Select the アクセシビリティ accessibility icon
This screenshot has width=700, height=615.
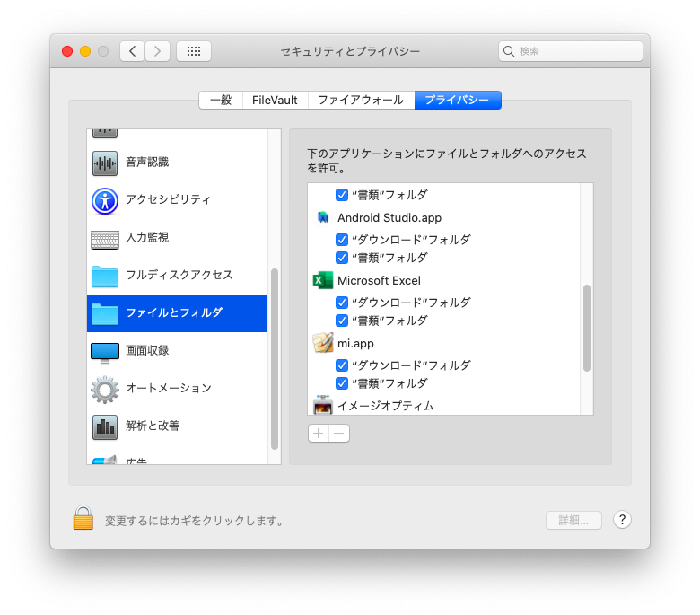(105, 200)
